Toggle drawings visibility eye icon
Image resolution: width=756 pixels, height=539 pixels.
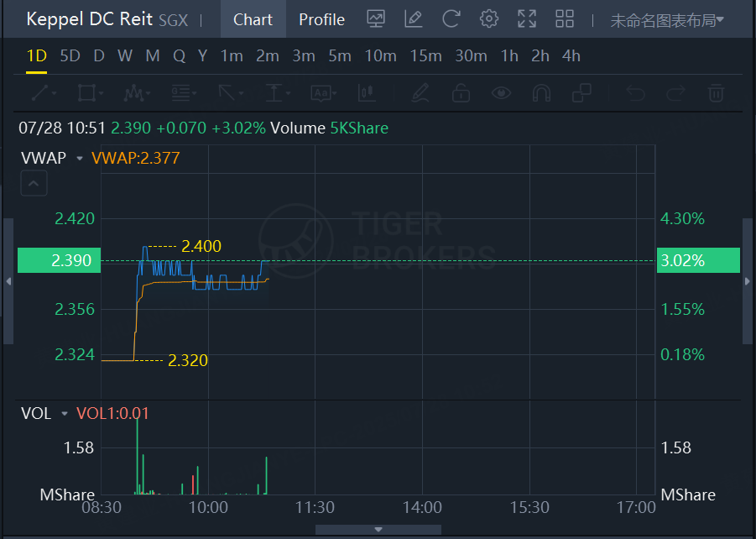tap(502, 92)
